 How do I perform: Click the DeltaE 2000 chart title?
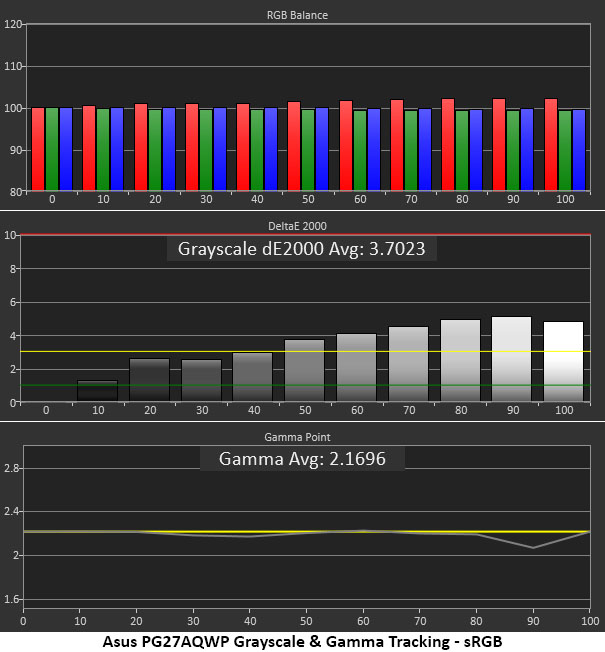[x=297, y=226]
